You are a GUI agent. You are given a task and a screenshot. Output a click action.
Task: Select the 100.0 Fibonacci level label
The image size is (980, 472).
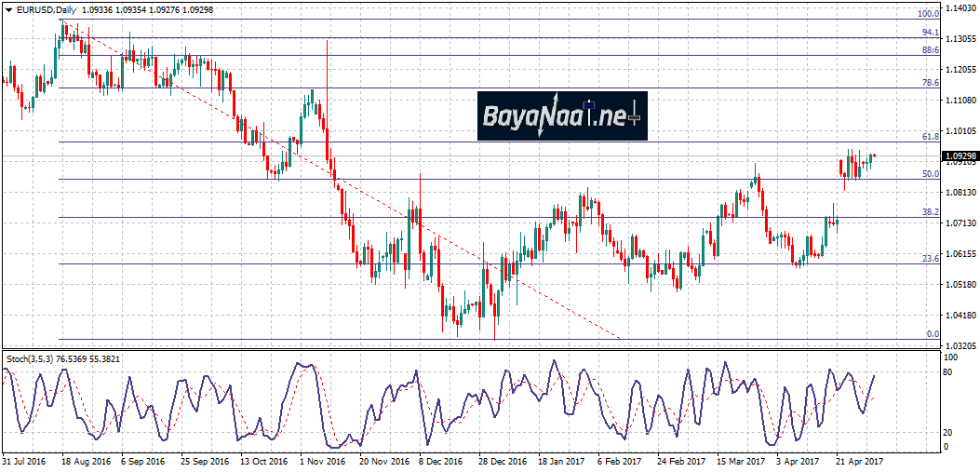[x=927, y=14]
